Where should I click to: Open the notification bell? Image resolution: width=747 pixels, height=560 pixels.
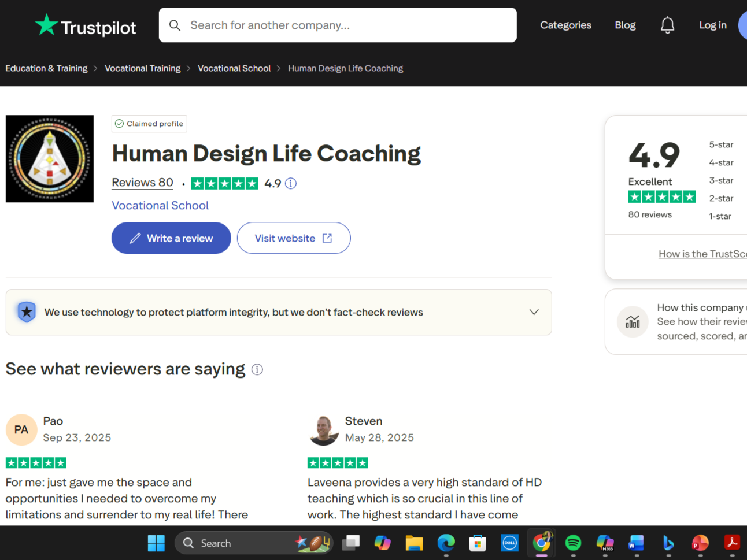(667, 25)
